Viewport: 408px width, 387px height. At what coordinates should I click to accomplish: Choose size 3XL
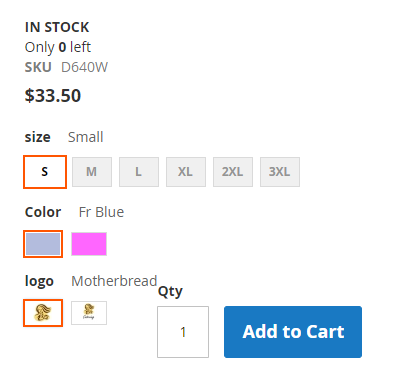click(280, 172)
